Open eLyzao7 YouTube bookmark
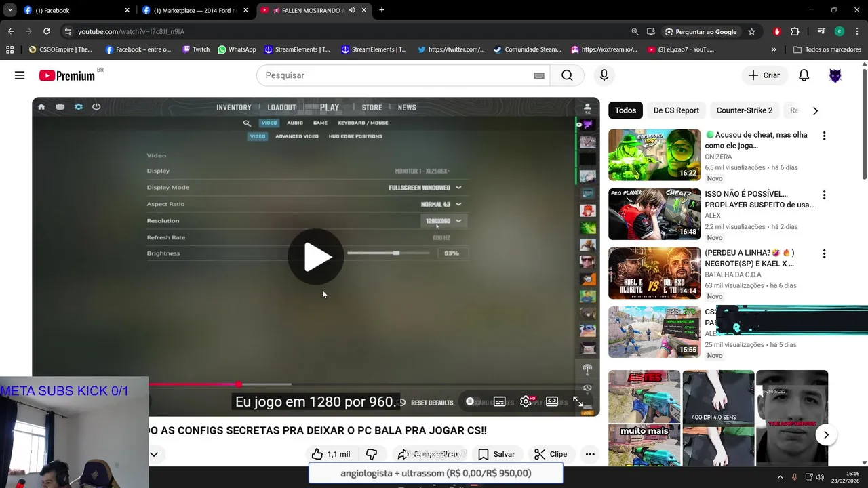The height and width of the screenshot is (488, 868). click(681, 49)
